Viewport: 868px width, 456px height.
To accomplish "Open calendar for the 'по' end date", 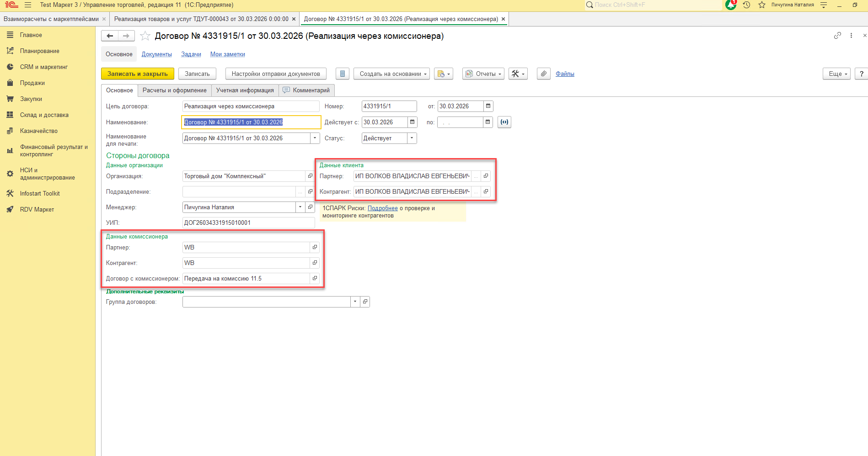I will pos(488,122).
